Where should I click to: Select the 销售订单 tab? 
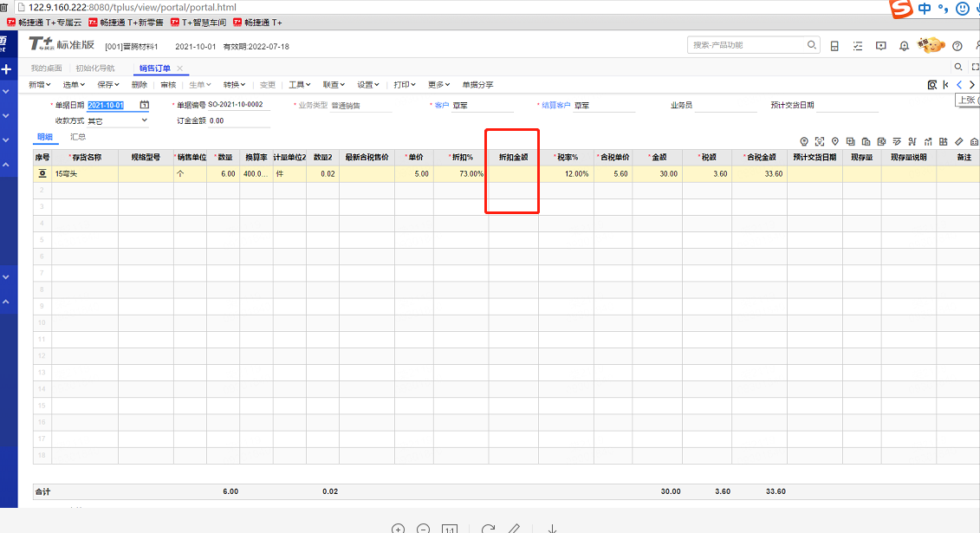point(154,68)
